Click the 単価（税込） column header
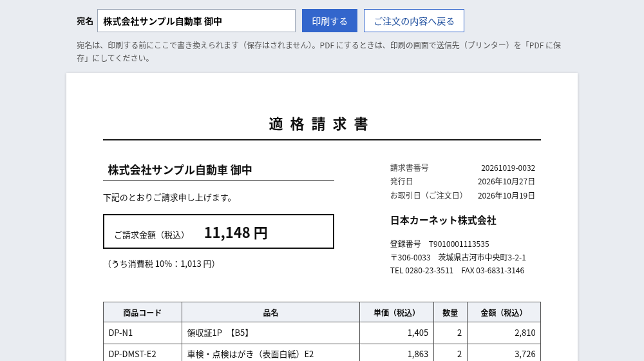644x361 pixels. tap(397, 313)
